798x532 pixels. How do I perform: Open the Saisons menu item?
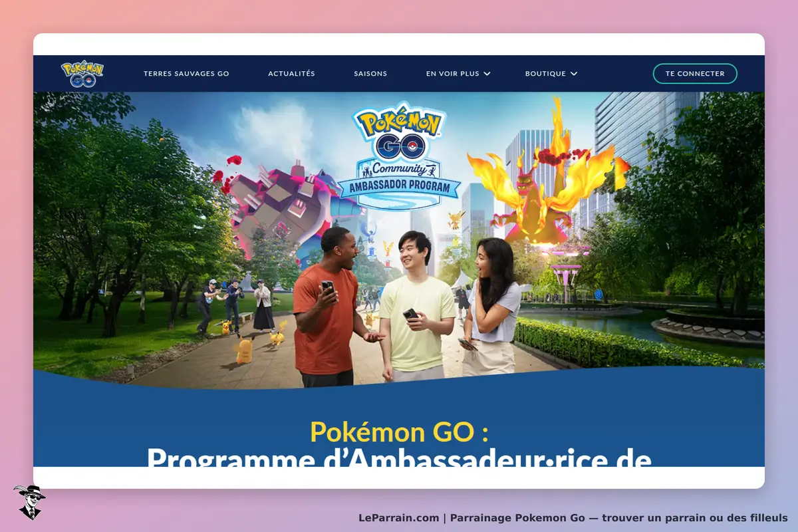pyautogui.click(x=370, y=74)
